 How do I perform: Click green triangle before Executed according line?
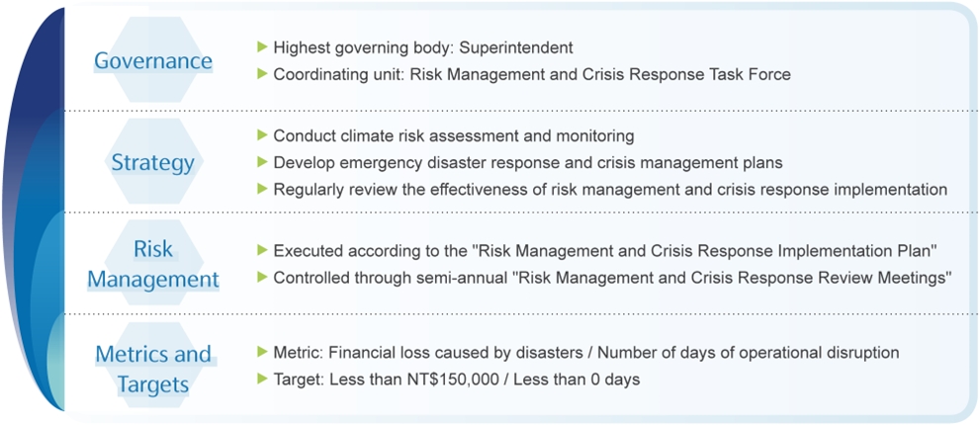(x=262, y=250)
